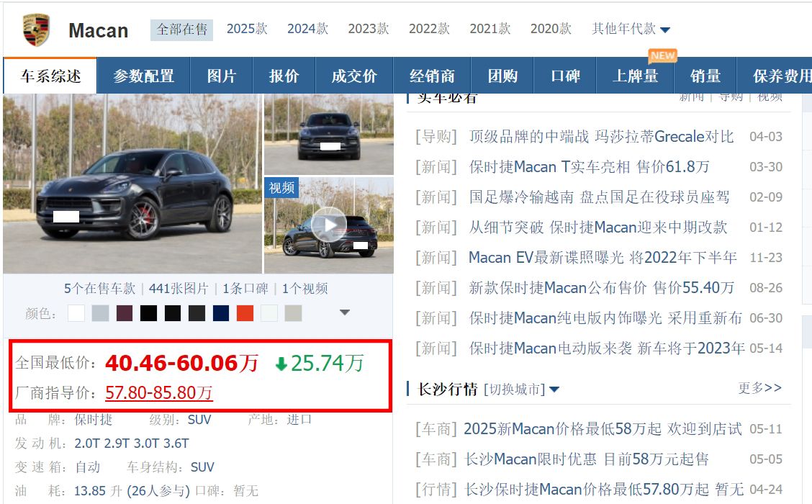The image size is (812, 504).
Task: Click the 04-03 article date
Action: [766, 137]
